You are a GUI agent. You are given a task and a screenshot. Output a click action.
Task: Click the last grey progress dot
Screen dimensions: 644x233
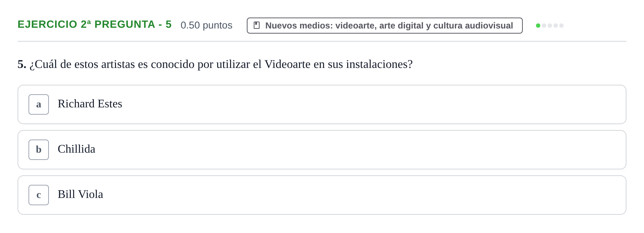click(561, 26)
